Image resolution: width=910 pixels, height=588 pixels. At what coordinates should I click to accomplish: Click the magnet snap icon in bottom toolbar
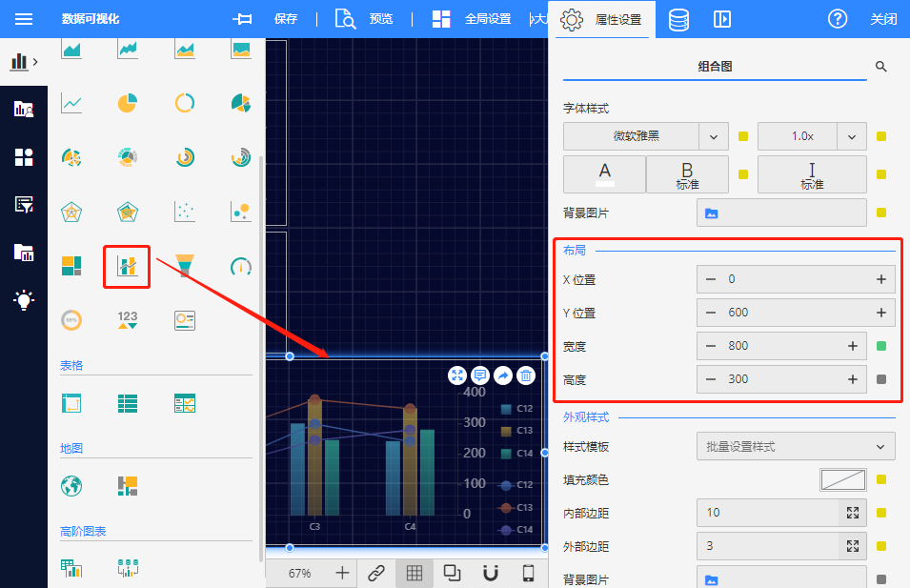(490, 573)
